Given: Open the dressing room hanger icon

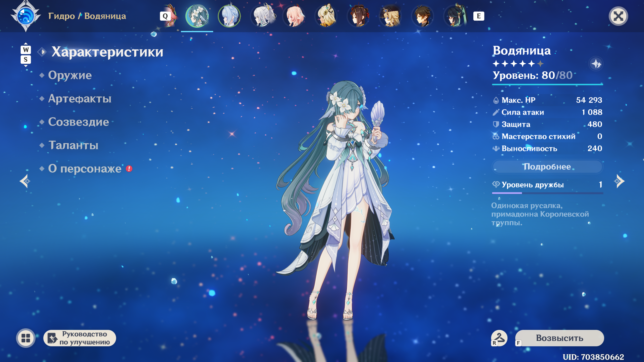Looking at the screenshot, I should coord(499,338).
